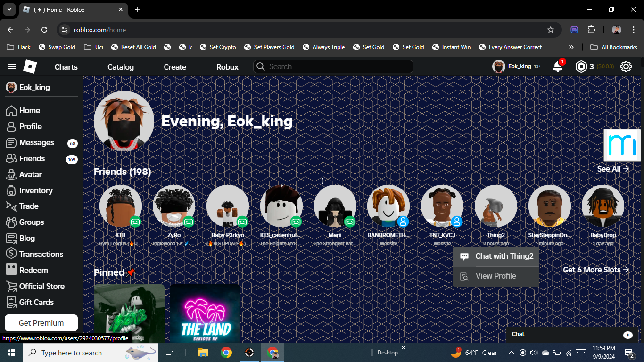Screen dimensions: 644x362
Task: Open friend KTS_cadenhut's avatar
Action: (x=281, y=206)
